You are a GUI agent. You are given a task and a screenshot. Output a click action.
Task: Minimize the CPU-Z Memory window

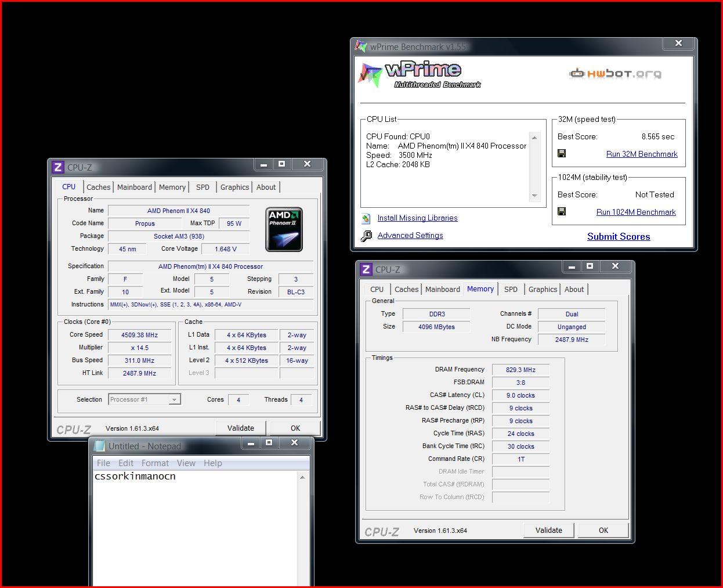click(x=572, y=266)
